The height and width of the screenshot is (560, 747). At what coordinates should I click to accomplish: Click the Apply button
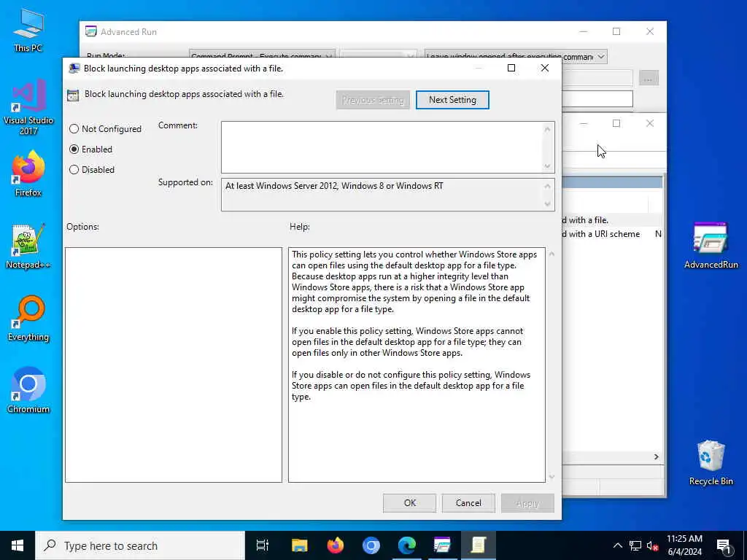click(527, 503)
